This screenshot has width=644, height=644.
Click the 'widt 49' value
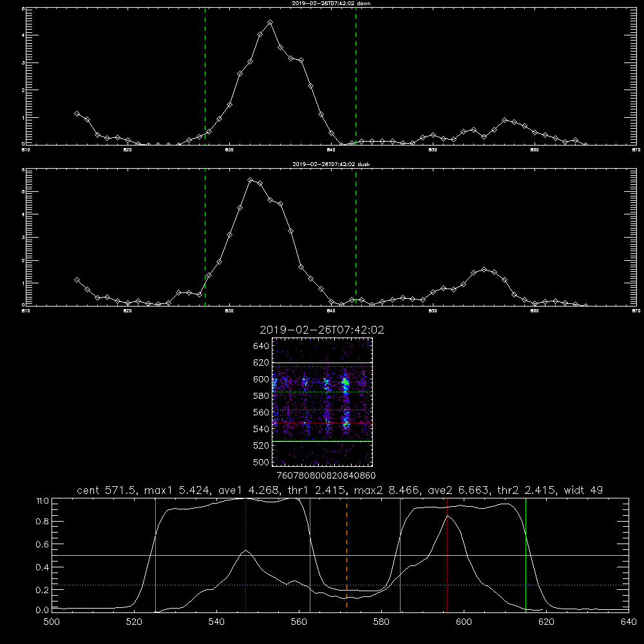click(583, 490)
